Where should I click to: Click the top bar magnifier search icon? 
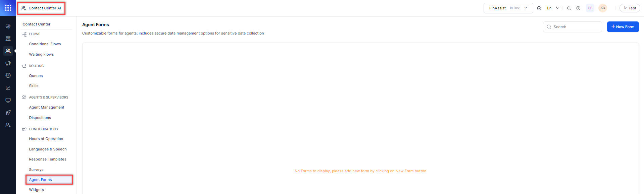[569, 8]
